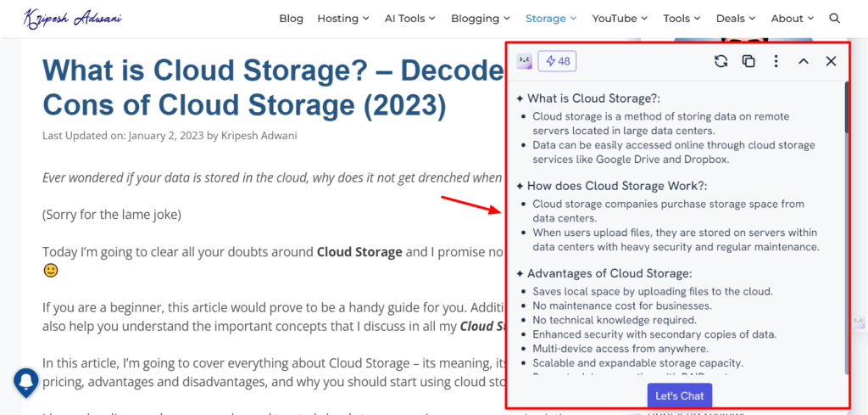Open the Blogging dropdown menu
The image size is (868, 415).
[x=481, y=18]
